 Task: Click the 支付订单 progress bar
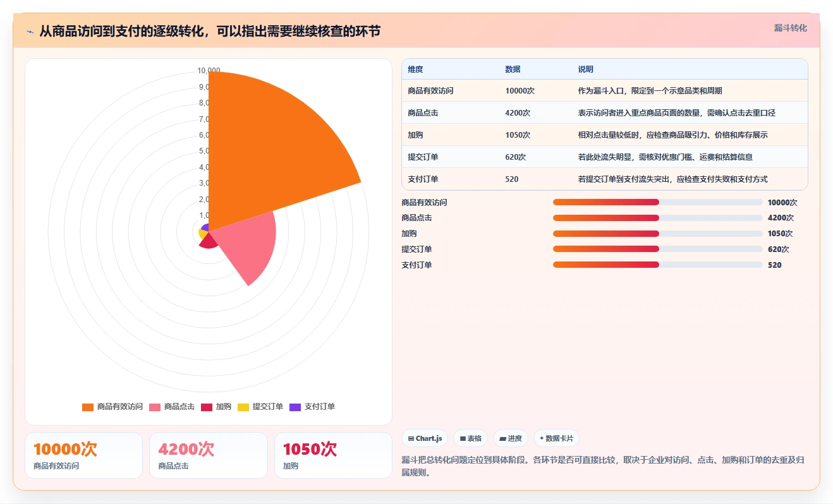(x=657, y=265)
